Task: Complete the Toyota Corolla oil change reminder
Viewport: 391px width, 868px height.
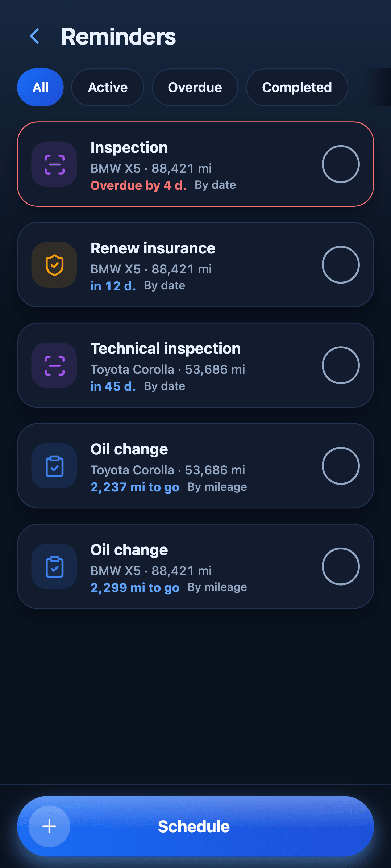Action: pos(341,466)
